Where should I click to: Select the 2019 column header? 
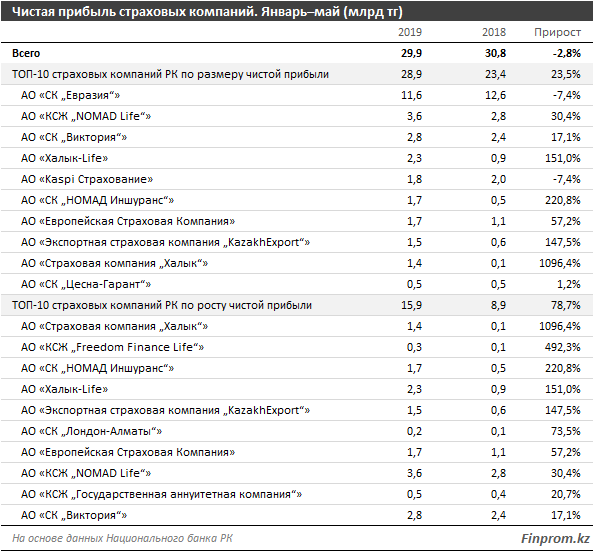pos(410,32)
